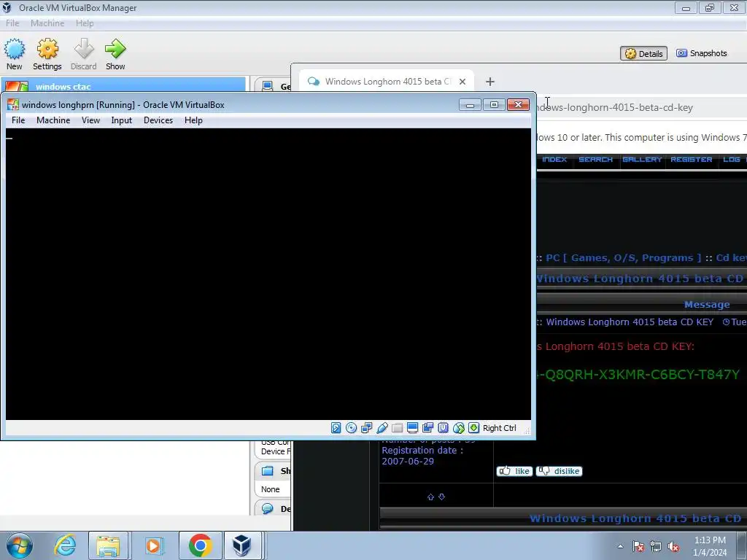The image size is (747, 560).
Task: Open the taskbar clock showing 1:13 PM
Action: click(710, 546)
